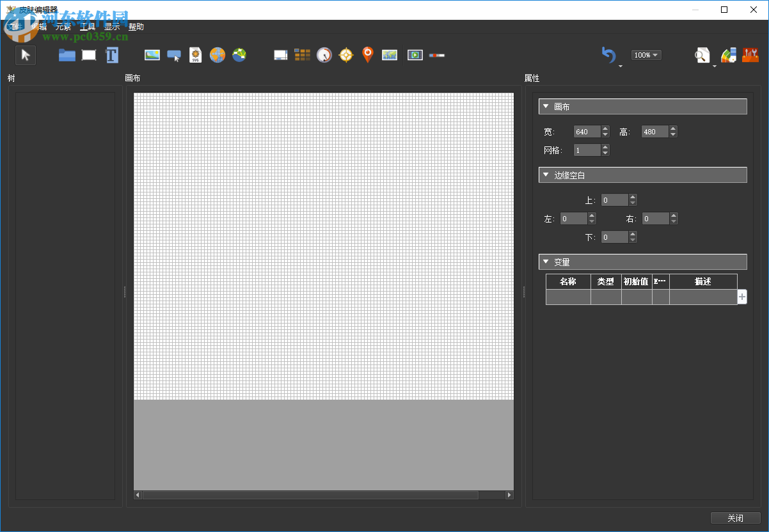Select the rectangle element tool
769x532 pixels.
pyautogui.click(x=89, y=55)
